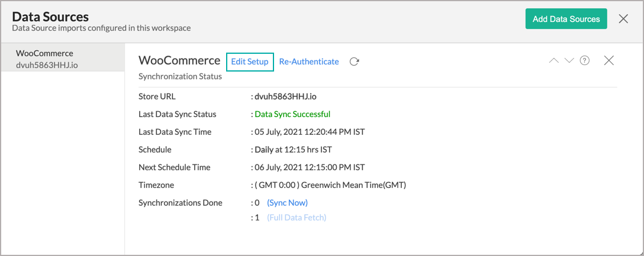Image resolution: width=644 pixels, height=256 pixels.
Task: Click the Greenwich Mean Time timezone value
Action: [x=330, y=185]
